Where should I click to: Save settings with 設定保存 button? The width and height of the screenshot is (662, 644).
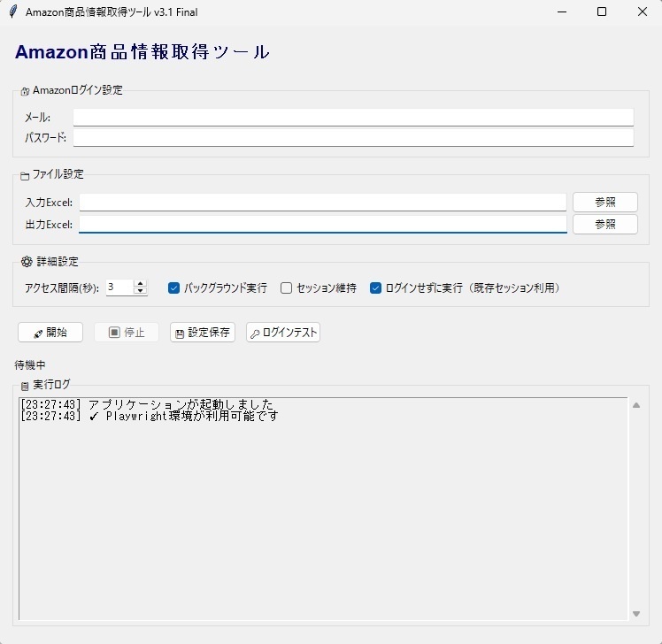(x=203, y=332)
